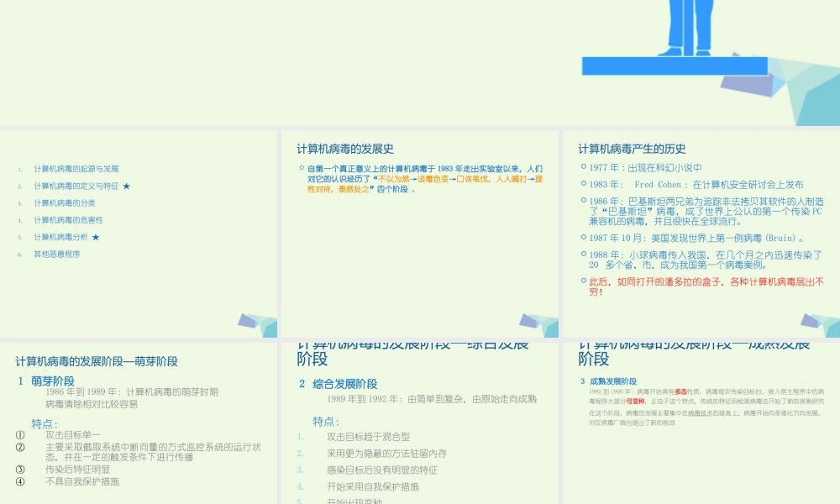Viewport: 840px width, 504px height.
Task: Click the 1988 年 小球病毒 bullet text
Action: coord(705,260)
